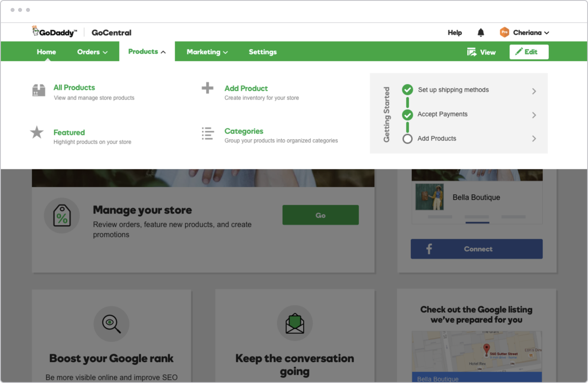Select Add Product menu entry
Screen dimensions: 588x383
click(x=246, y=88)
